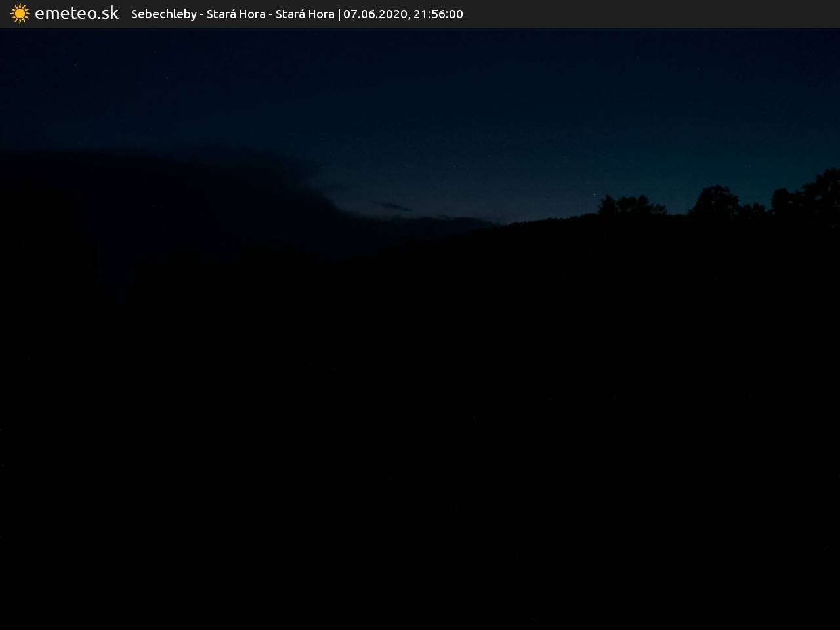Open the emeteo.sk site name
Image resolution: width=840 pixels, height=630 pixels.
pos(76,14)
